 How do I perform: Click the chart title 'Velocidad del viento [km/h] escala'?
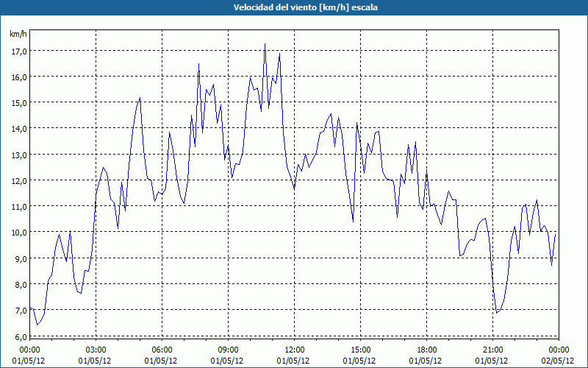(305, 7)
